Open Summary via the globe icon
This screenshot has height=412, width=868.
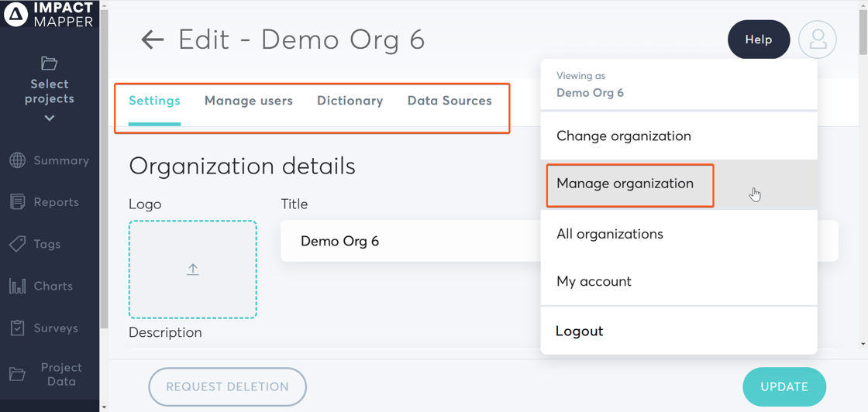point(18,160)
